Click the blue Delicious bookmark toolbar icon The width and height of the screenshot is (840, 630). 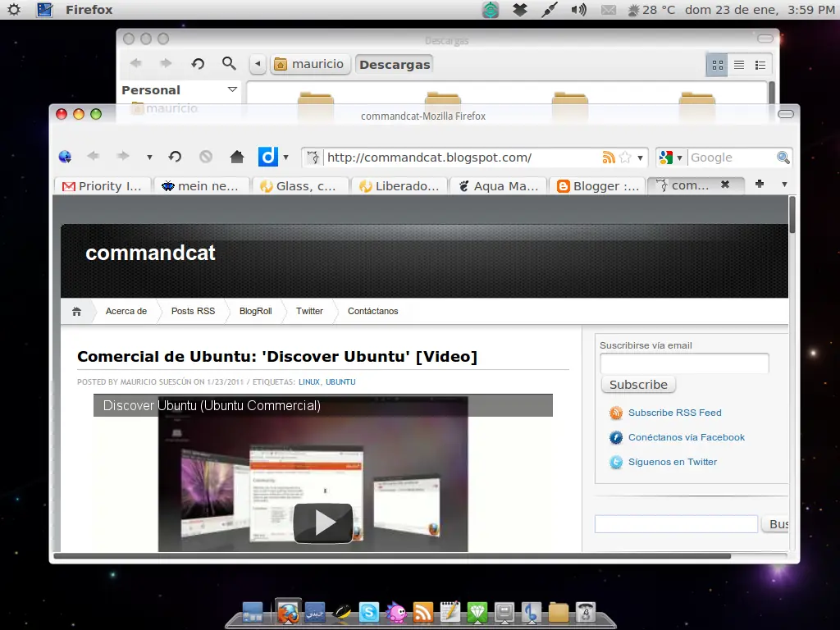268,157
